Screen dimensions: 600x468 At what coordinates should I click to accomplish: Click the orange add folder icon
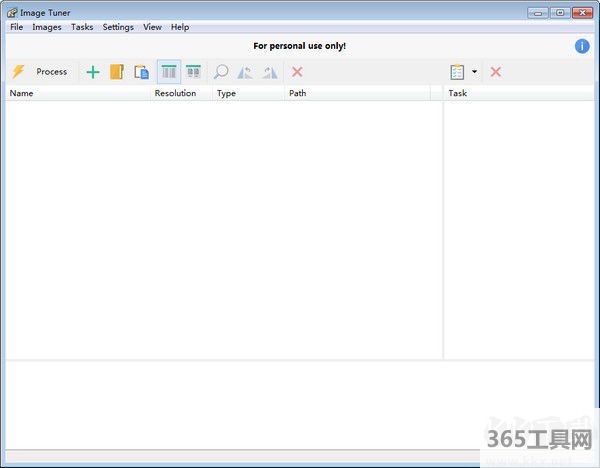tap(117, 72)
